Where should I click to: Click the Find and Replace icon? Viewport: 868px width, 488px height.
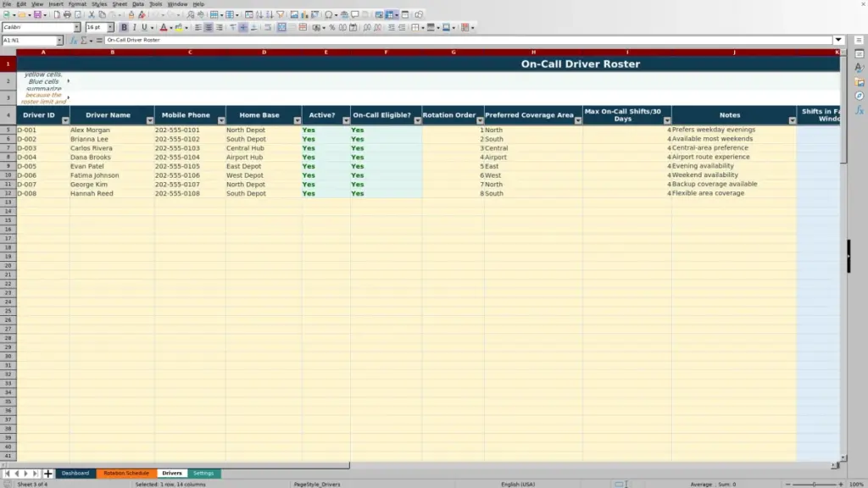(191, 14)
